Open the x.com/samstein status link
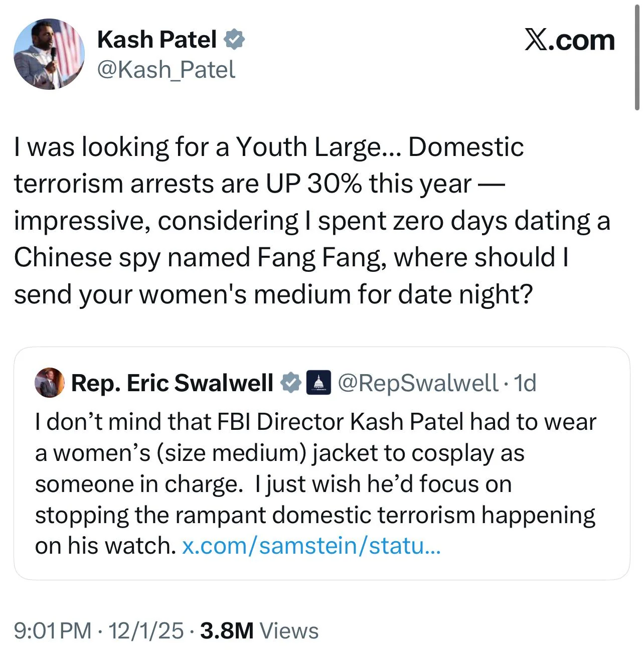The width and height of the screenshot is (644, 651). [x=311, y=546]
